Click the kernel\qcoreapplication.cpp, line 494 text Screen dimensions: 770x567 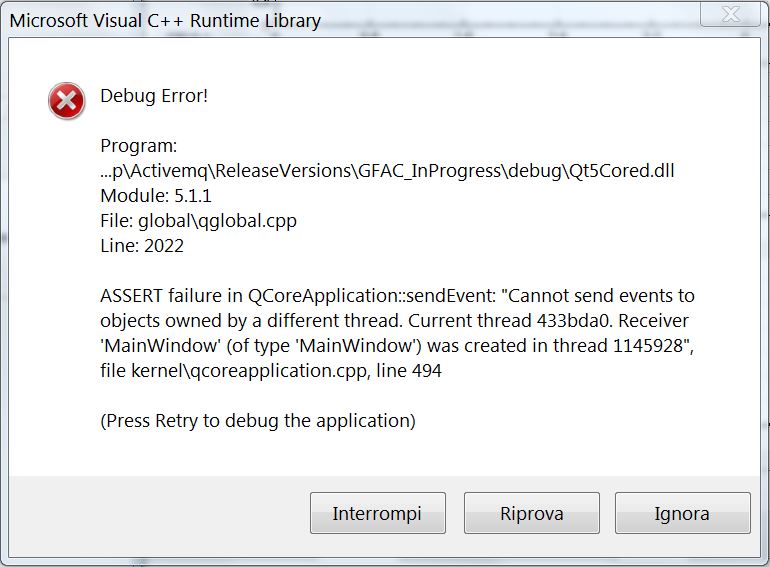pyautogui.click(x=286, y=371)
